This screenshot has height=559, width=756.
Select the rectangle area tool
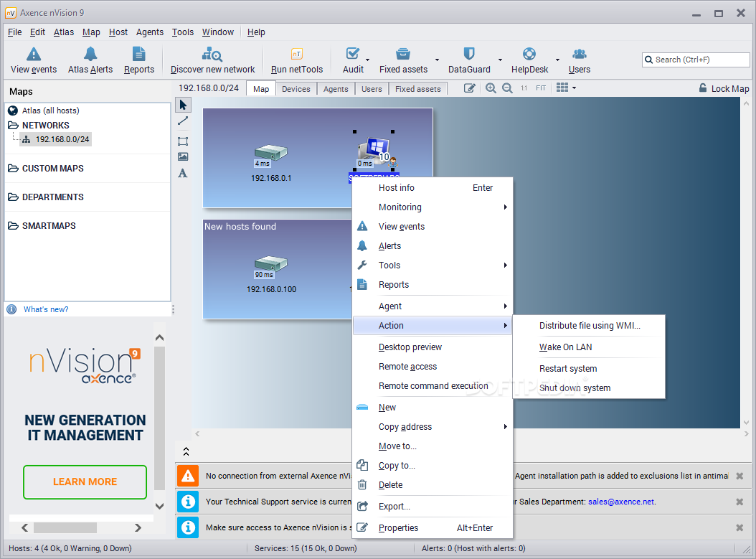[x=183, y=141]
